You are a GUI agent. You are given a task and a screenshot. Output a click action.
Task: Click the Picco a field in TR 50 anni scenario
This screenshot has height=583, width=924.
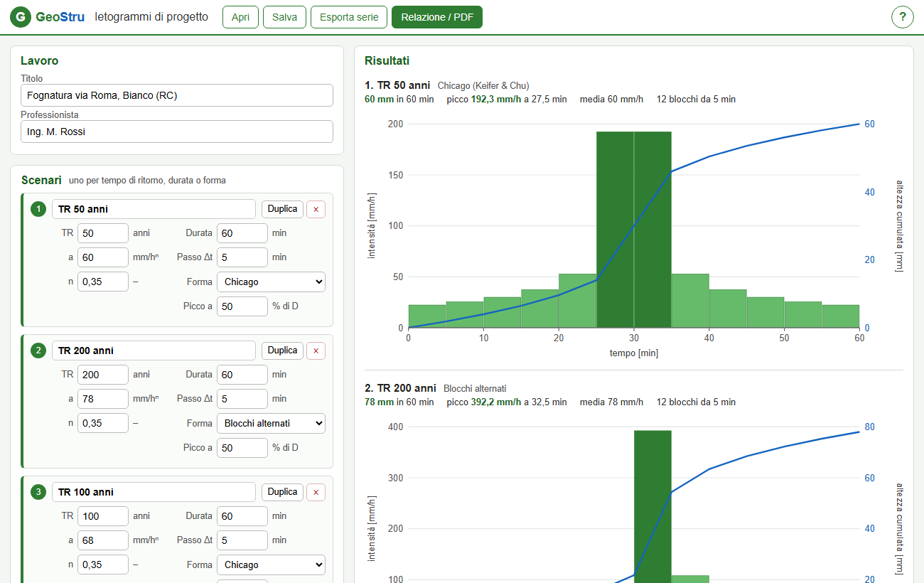click(x=242, y=306)
